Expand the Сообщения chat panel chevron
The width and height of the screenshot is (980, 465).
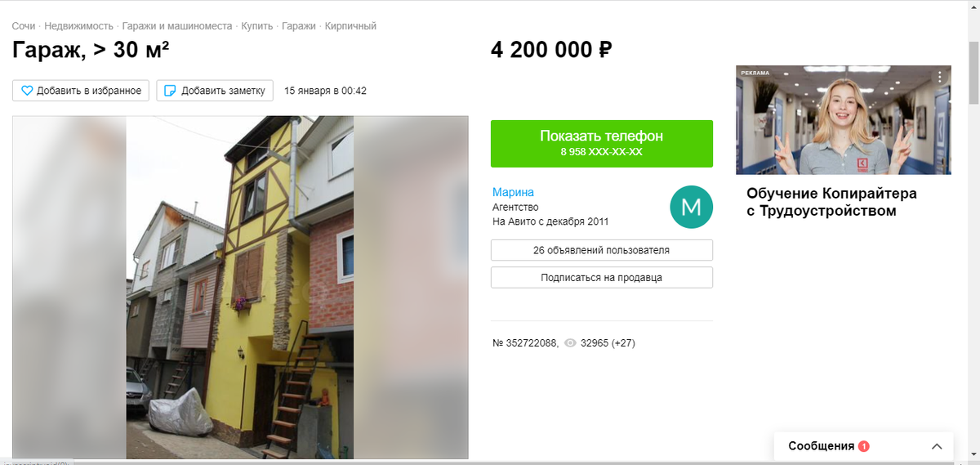[937, 446]
